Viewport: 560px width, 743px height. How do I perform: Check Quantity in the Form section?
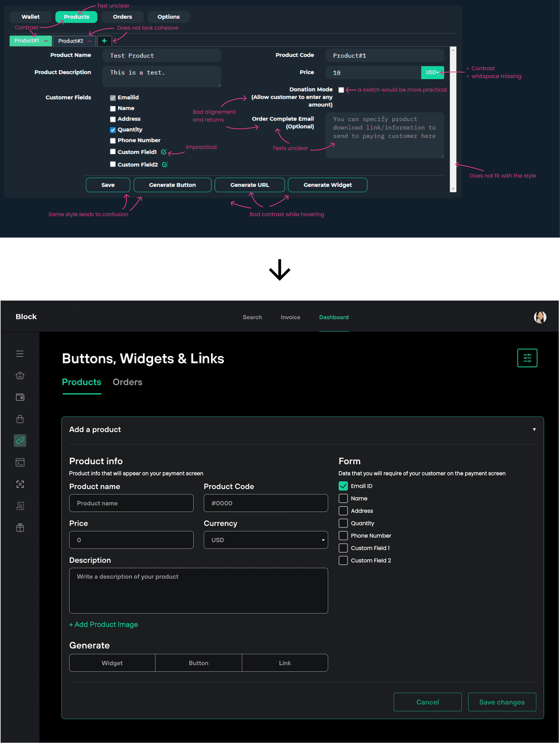click(343, 523)
